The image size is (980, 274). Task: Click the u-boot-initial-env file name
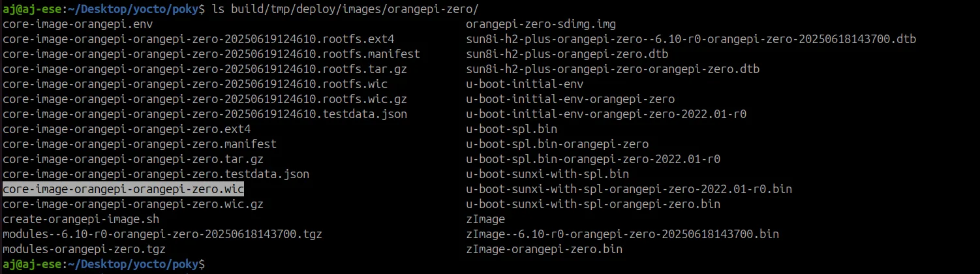pos(525,84)
